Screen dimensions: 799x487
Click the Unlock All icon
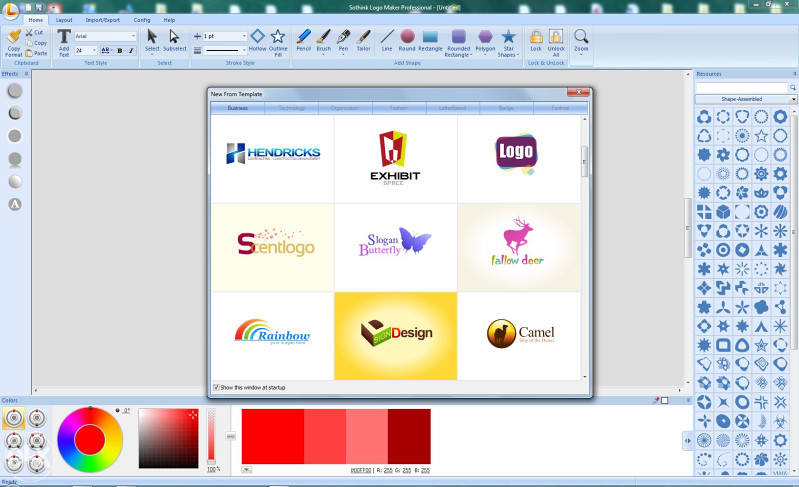tap(556, 36)
